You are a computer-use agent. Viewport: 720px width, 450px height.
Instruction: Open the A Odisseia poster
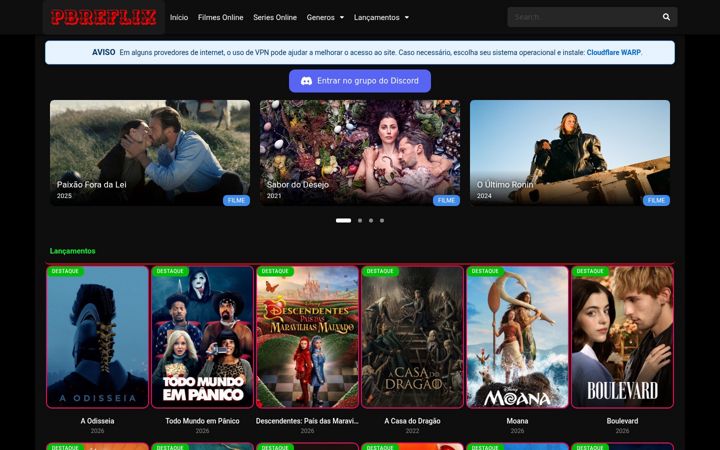pos(97,337)
